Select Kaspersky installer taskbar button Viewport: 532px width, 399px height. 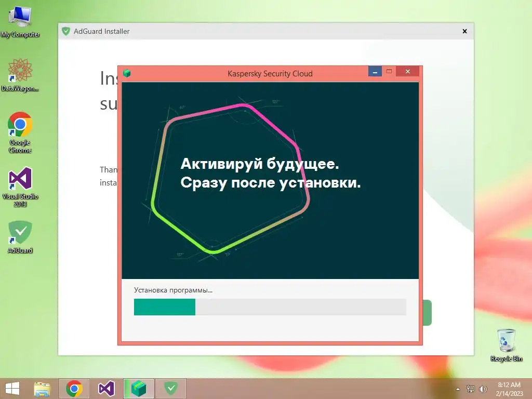138,389
